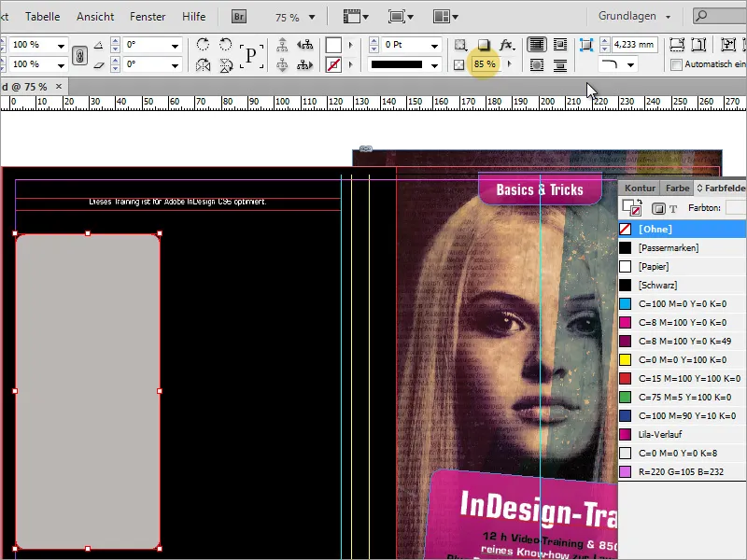747x560 pixels.
Task: Close the document tab at 75 %
Action: point(59,86)
